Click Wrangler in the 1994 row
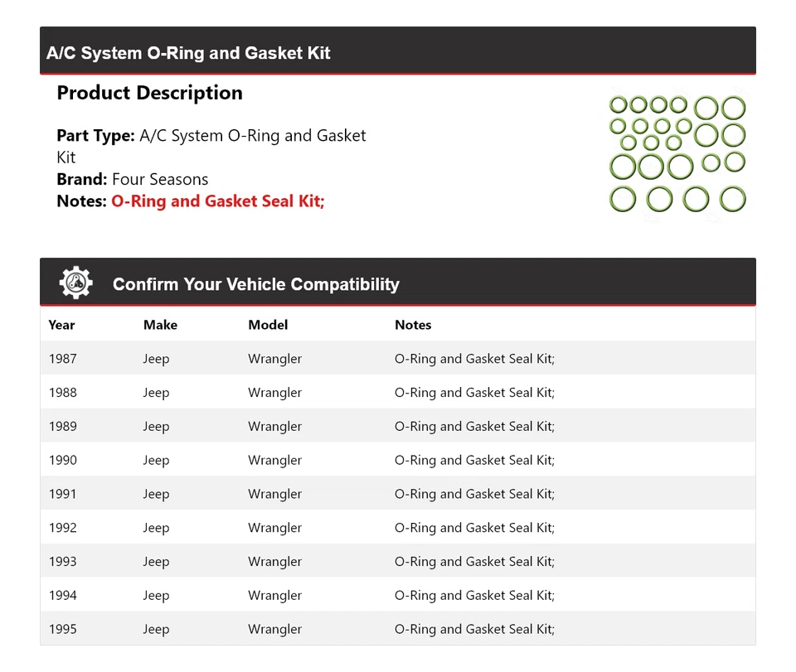This screenshot has height=672, width=796. (275, 597)
